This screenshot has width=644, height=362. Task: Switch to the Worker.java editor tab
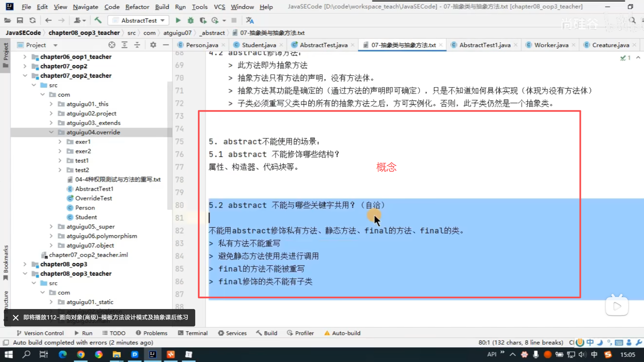point(551,45)
